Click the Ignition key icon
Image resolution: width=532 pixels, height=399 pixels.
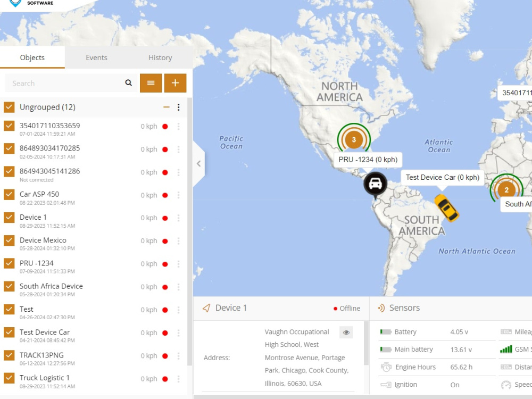tap(386, 385)
